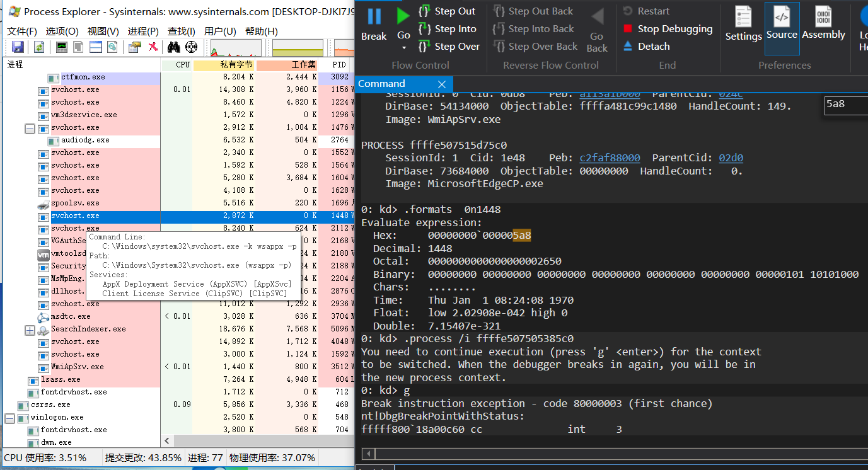Select WmiApSrv.exe process row
Screen dimensions: 868x470
click(x=177, y=367)
